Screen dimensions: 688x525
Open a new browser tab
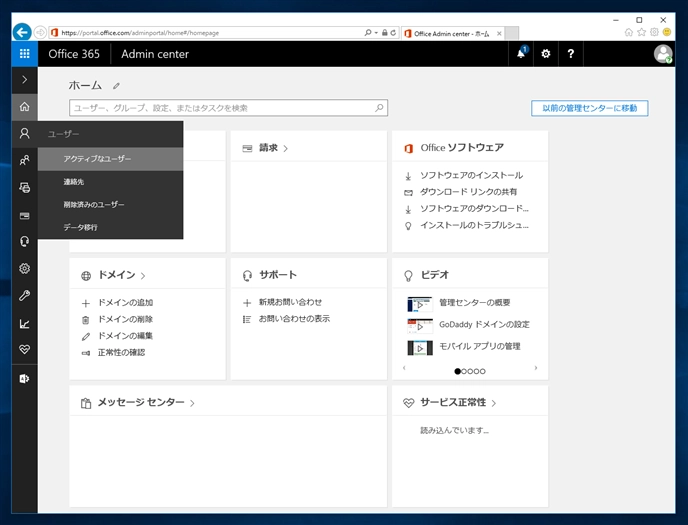point(512,33)
